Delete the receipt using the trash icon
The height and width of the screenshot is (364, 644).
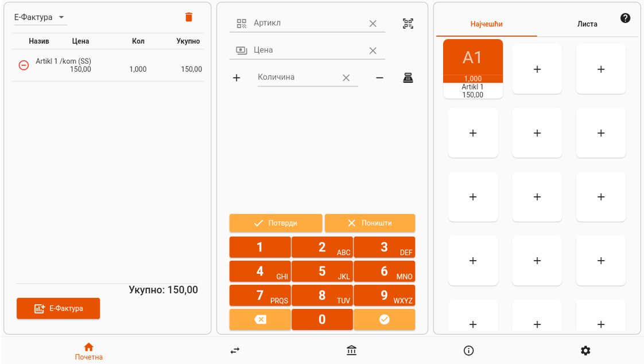(x=189, y=17)
